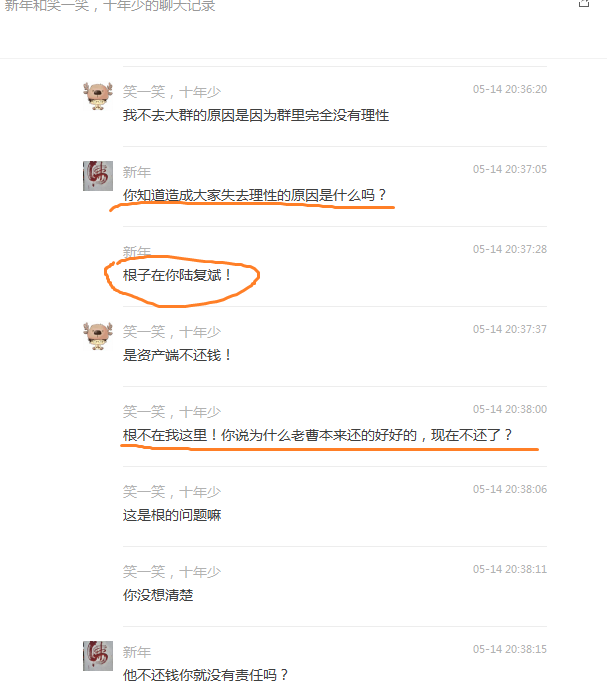Click the timestamp 05-14 20:37:28
The width and height of the screenshot is (607, 691).
tap(510, 249)
